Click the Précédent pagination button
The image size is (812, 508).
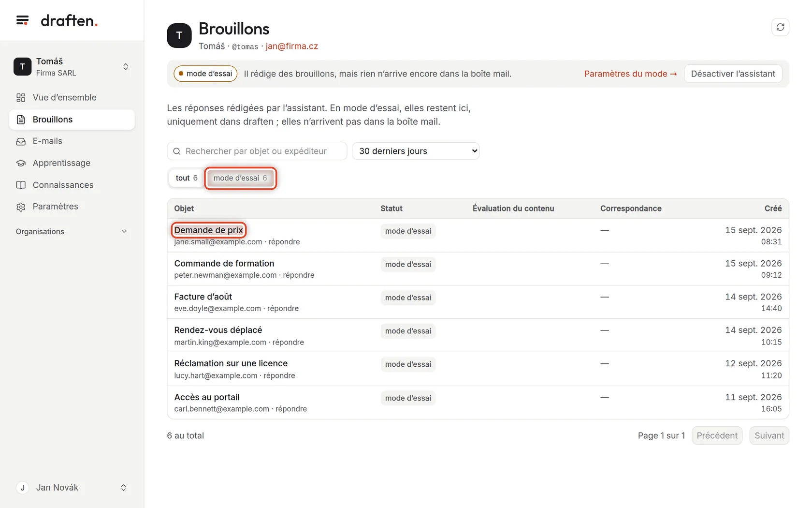(717, 435)
